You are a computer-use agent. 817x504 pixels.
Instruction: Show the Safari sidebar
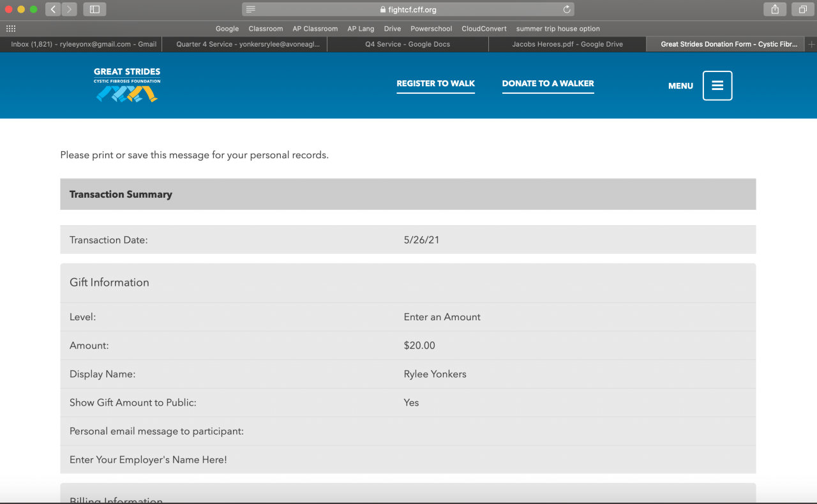tap(94, 10)
